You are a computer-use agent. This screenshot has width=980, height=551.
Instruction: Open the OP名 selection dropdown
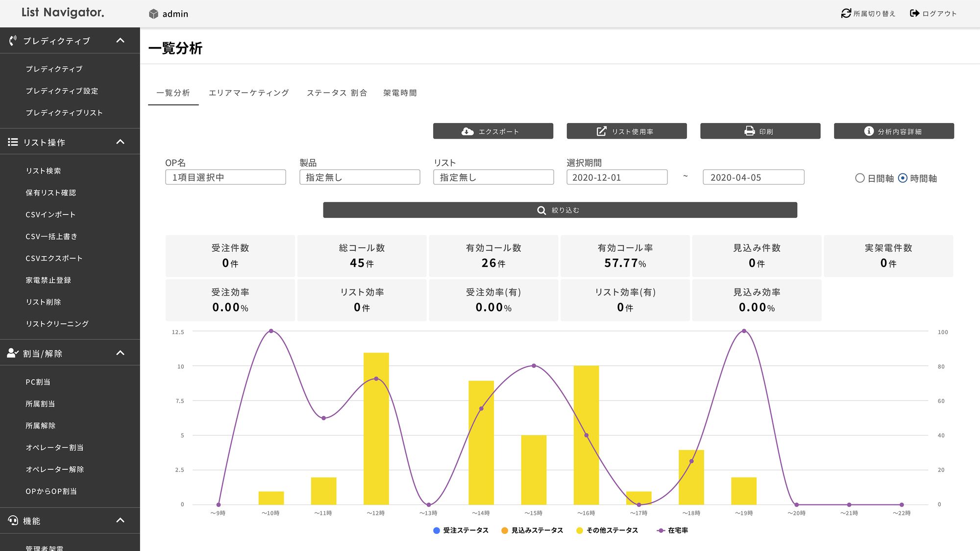click(x=225, y=177)
